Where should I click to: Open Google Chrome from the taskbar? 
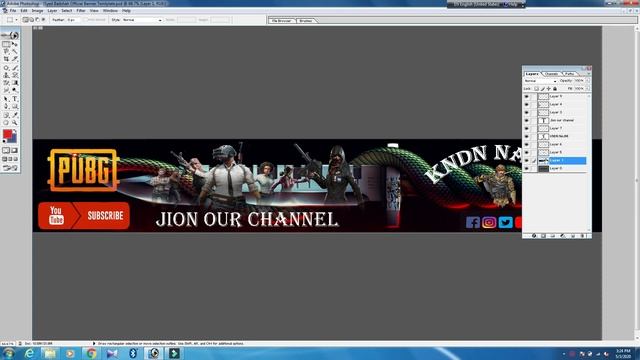pos(91,353)
